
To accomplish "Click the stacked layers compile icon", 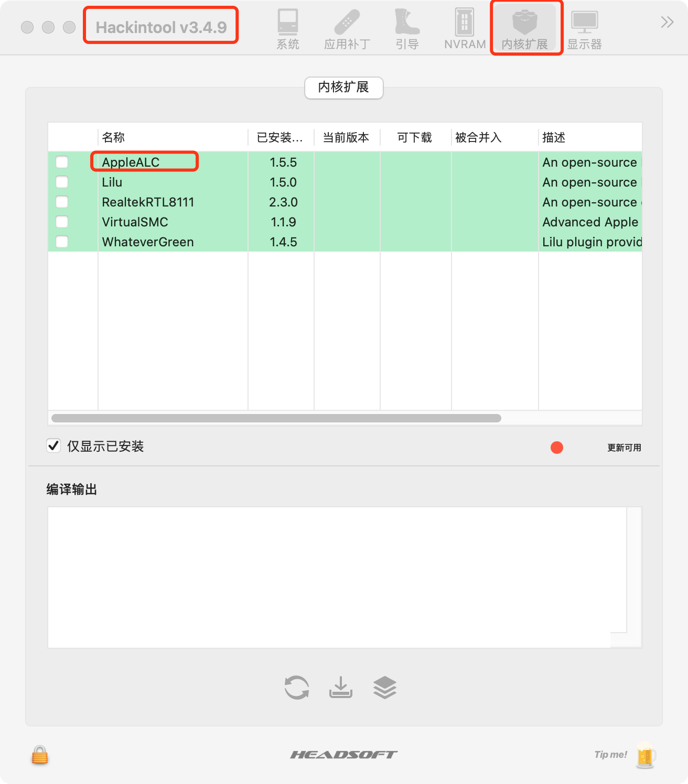I will point(385,687).
